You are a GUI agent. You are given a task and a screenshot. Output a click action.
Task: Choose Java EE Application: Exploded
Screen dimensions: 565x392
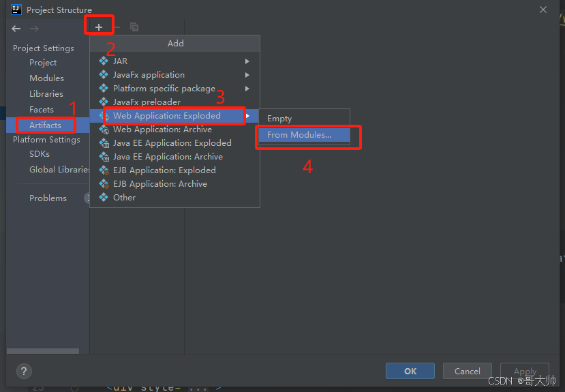tap(174, 143)
